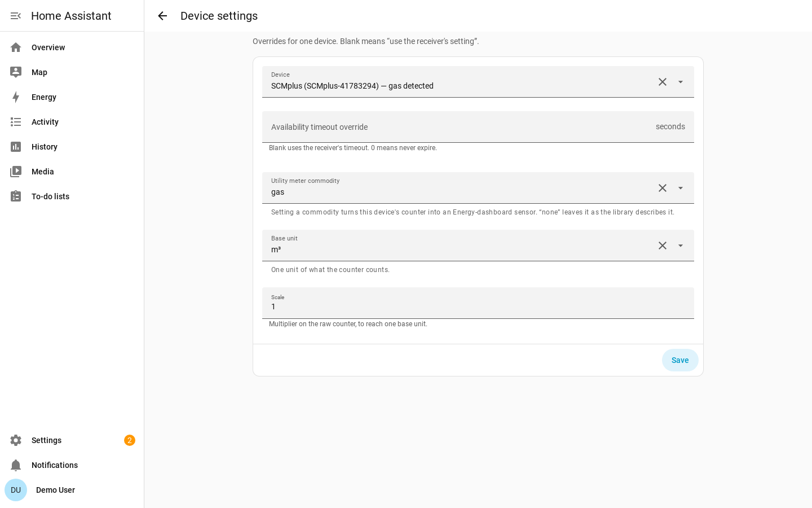Image resolution: width=812 pixels, height=508 pixels.
Task: Click the Map sidebar icon
Action: point(16,72)
